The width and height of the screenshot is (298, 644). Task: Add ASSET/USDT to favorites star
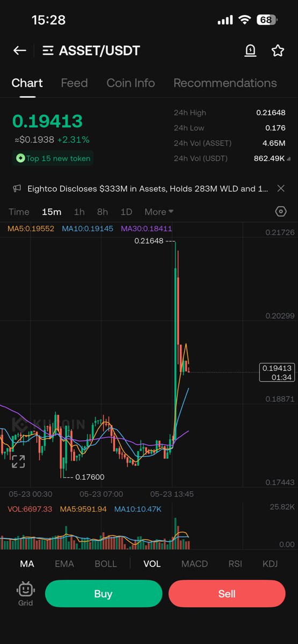tap(278, 50)
